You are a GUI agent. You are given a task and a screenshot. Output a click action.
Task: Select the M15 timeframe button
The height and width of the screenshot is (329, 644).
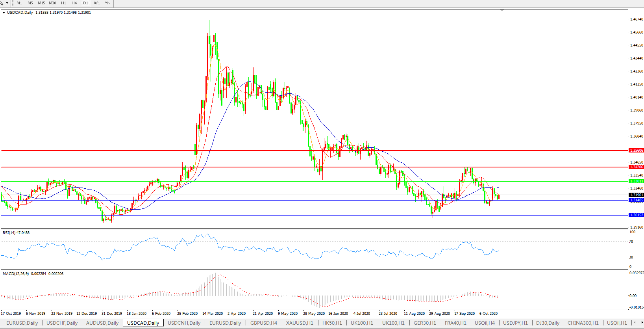click(x=41, y=3)
